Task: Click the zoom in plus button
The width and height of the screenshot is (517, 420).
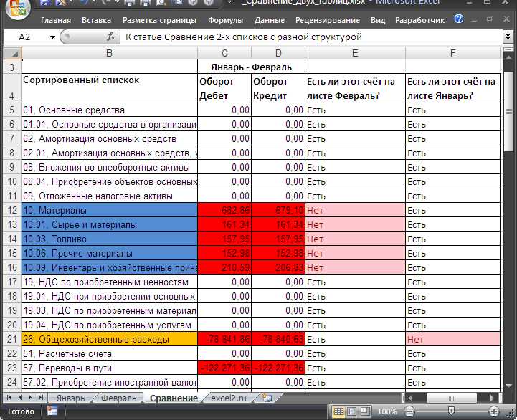Action: point(493,411)
